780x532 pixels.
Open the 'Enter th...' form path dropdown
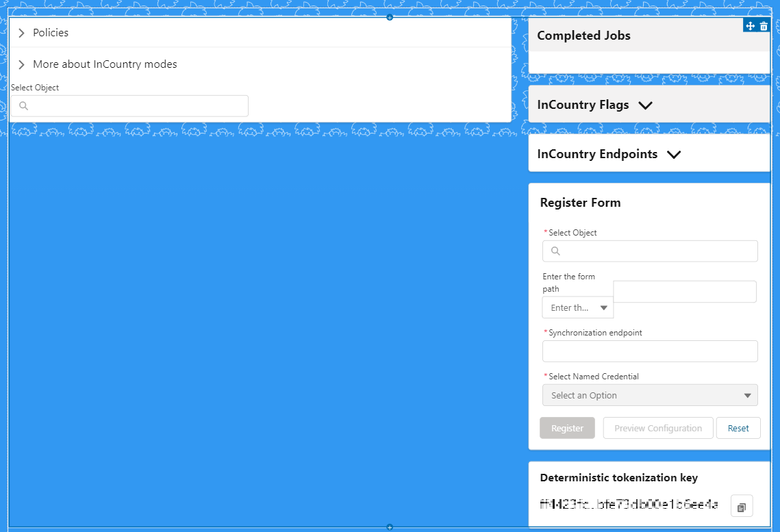point(577,307)
